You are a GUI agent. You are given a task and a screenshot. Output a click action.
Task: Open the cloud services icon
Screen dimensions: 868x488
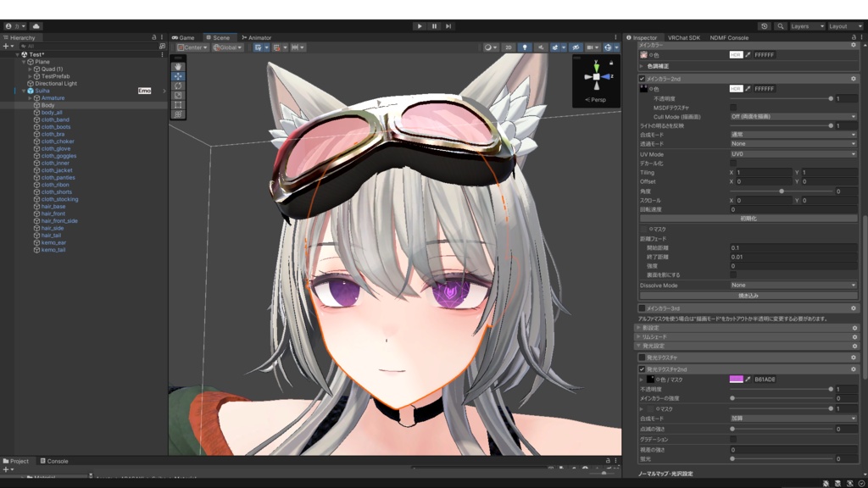(36, 26)
